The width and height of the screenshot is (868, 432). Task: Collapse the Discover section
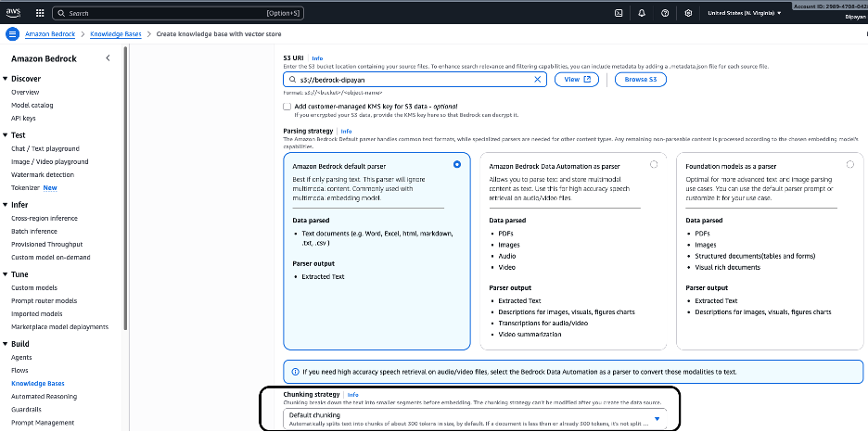click(5, 79)
